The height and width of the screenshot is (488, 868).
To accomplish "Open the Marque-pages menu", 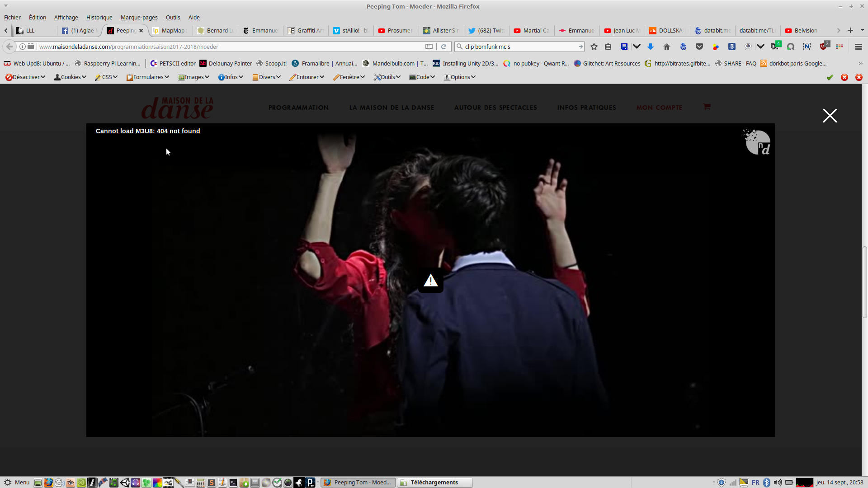I will pyautogui.click(x=139, y=18).
